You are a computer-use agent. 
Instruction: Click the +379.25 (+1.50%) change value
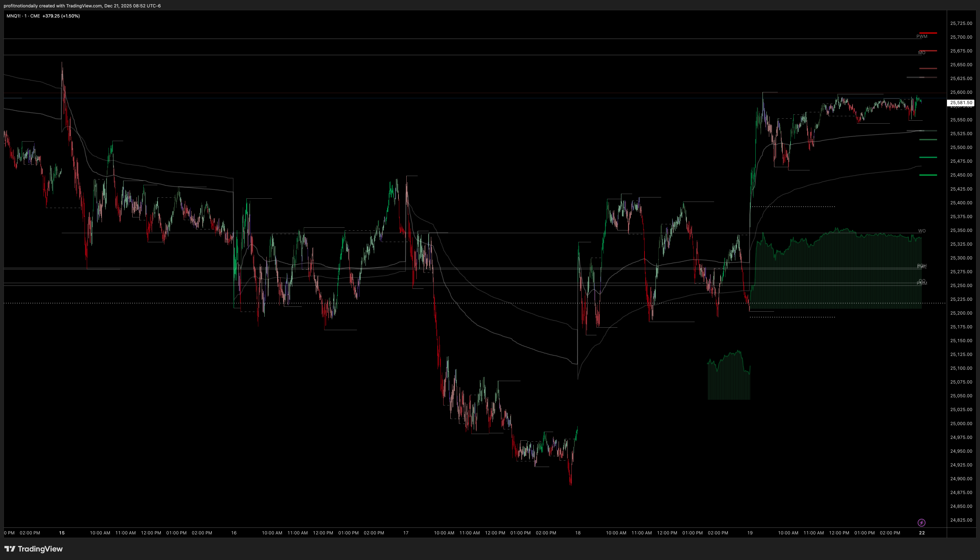click(x=61, y=16)
